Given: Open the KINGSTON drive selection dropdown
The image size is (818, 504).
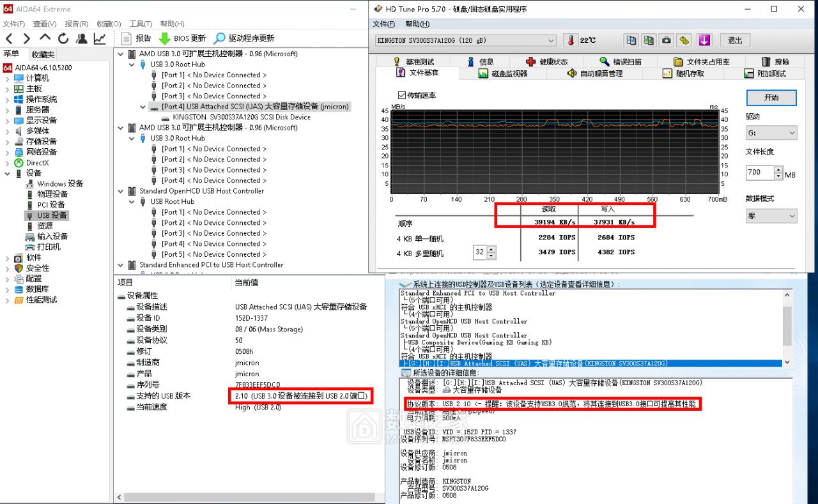Looking at the screenshot, I should (466, 40).
